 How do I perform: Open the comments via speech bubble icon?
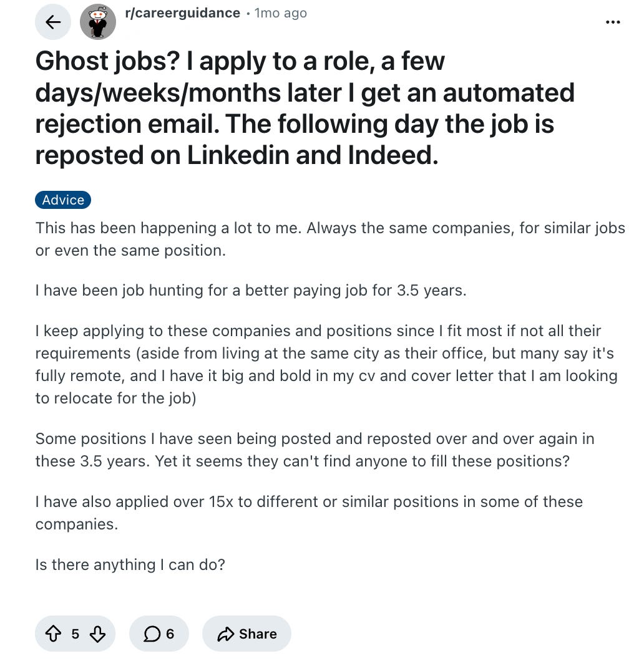152,634
